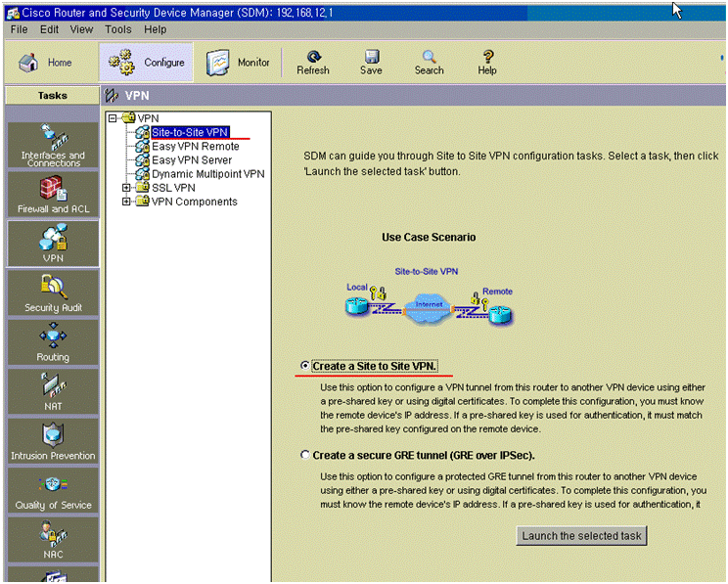Click the Refresh toolbar icon
728x584 pixels.
tap(314, 57)
